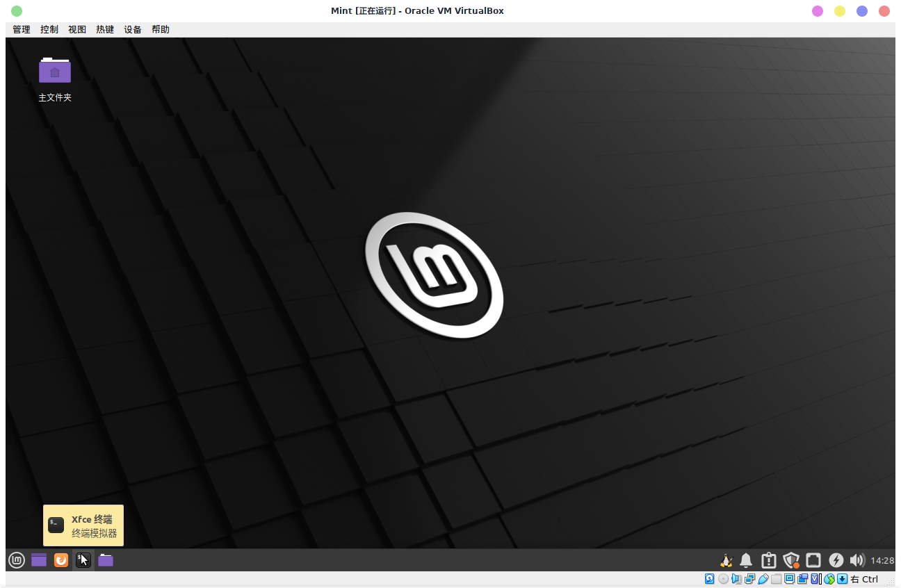This screenshot has height=588, width=901.
Task: Open Xfce Terminal from the panel
Action: [x=83, y=560]
